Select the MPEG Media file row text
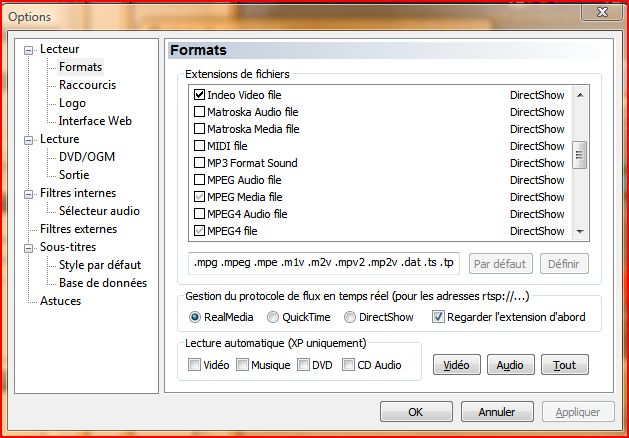This screenshot has height=438, width=629. click(x=245, y=197)
